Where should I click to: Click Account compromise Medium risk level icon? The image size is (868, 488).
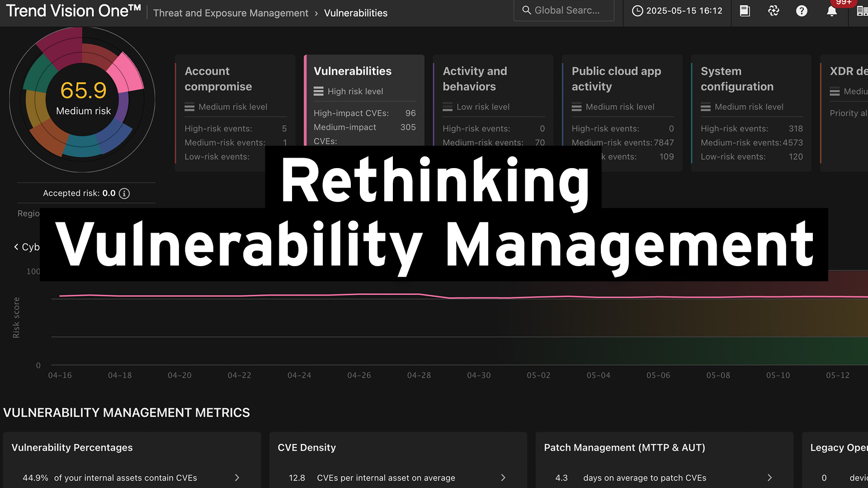pyautogui.click(x=189, y=107)
